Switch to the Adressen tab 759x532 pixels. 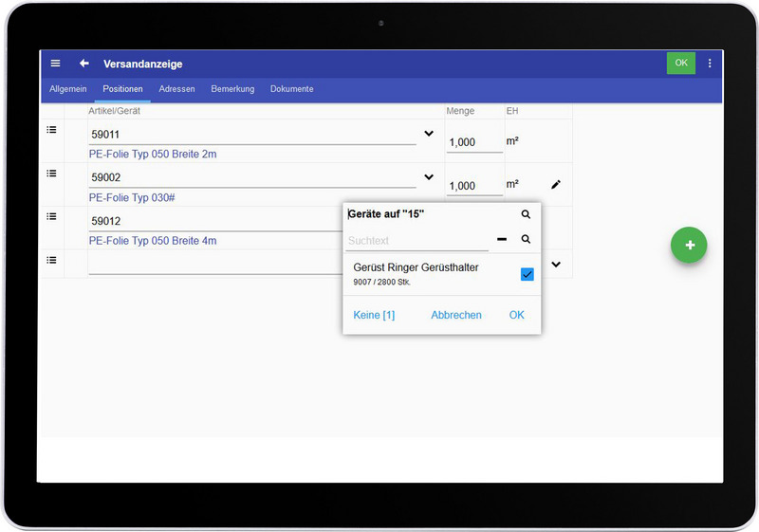click(x=176, y=89)
